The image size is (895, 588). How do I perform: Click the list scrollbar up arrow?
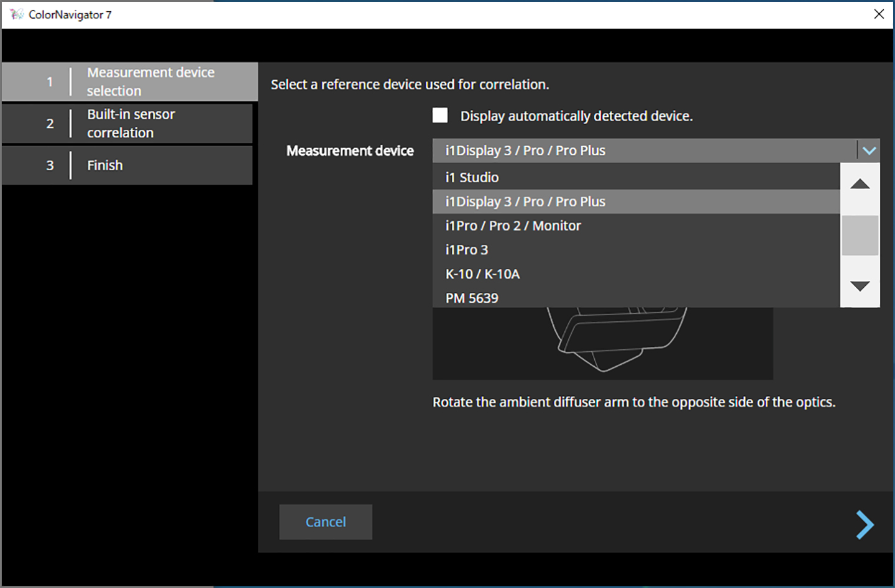coord(860,184)
